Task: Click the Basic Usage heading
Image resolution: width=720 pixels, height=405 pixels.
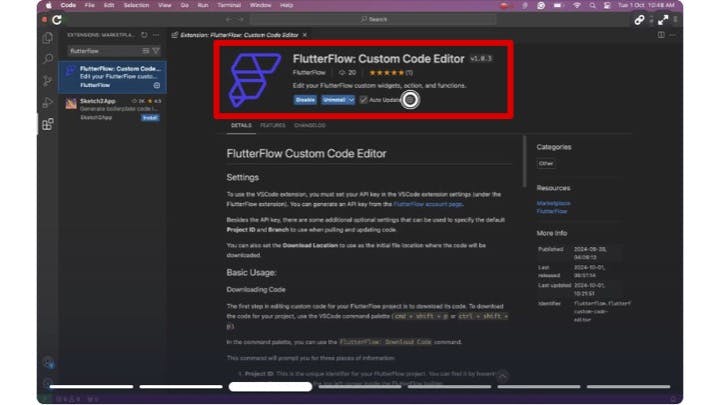Action: tap(251, 272)
